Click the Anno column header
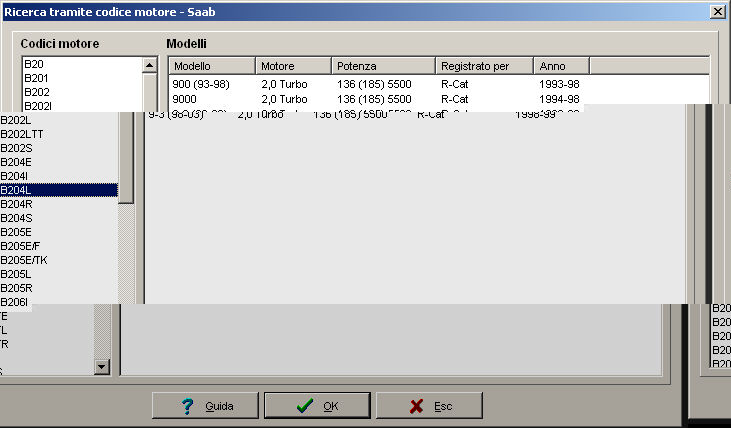This screenshot has width=731, height=428. [x=561, y=66]
